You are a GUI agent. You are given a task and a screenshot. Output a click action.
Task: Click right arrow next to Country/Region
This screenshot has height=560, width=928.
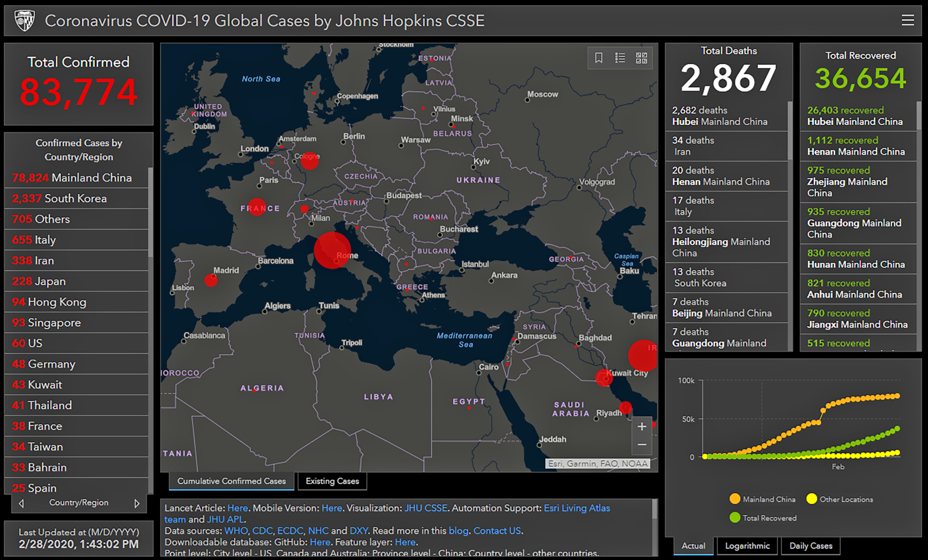click(137, 503)
